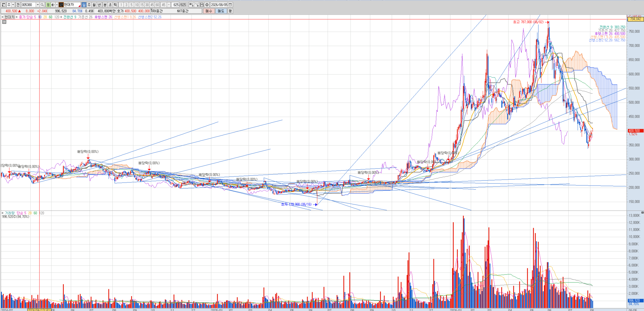
Task: Click the black 신 badge beside 현대차
Action: [61, 5]
